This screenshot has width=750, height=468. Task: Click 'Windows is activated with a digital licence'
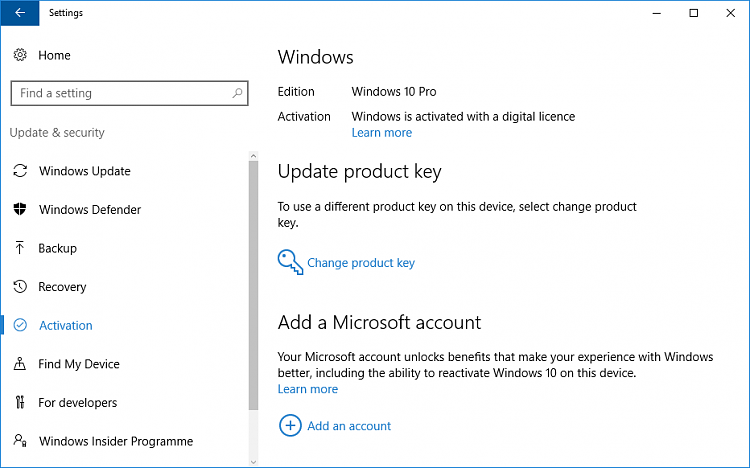coord(463,117)
